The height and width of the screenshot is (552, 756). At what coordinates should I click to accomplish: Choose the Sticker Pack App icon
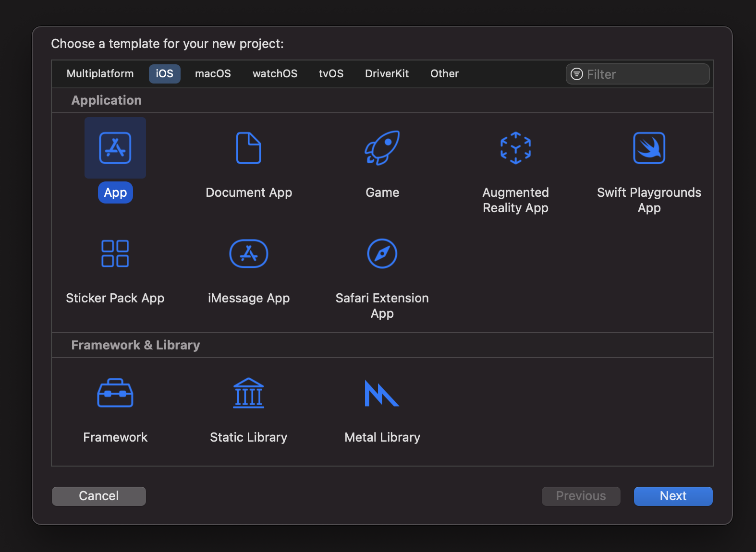point(115,253)
